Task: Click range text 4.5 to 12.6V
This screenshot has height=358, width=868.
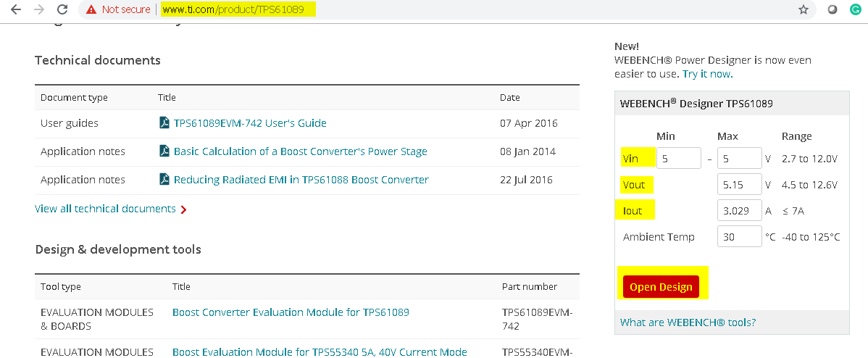Action: click(809, 185)
